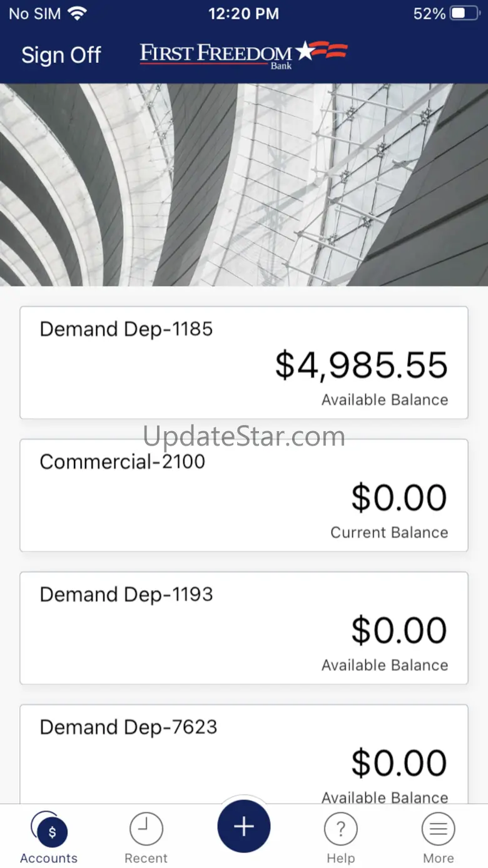Sign Off of the banking app
This screenshot has width=488, height=868.
tap(61, 55)
